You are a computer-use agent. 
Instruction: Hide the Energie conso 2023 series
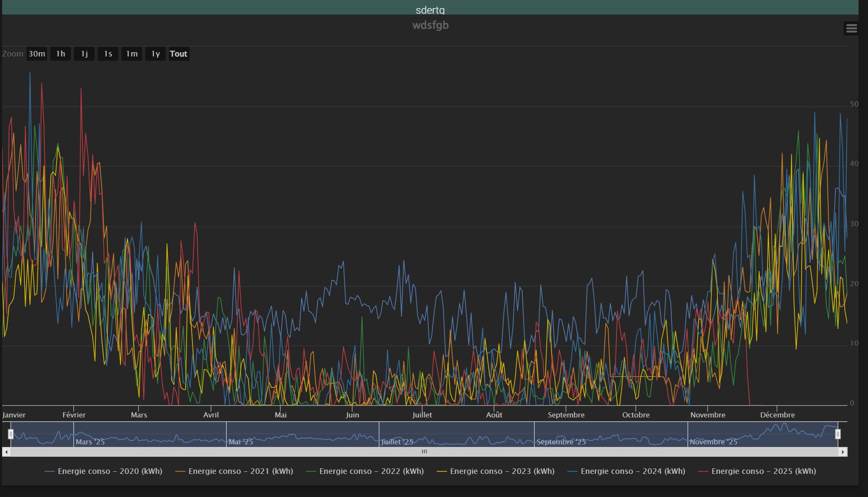(x=502, y=471)
